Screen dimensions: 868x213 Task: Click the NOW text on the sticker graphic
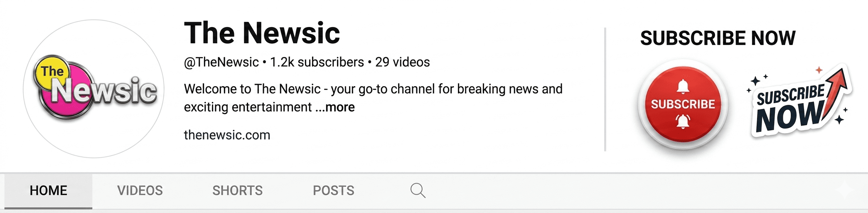tap(787, 116)
